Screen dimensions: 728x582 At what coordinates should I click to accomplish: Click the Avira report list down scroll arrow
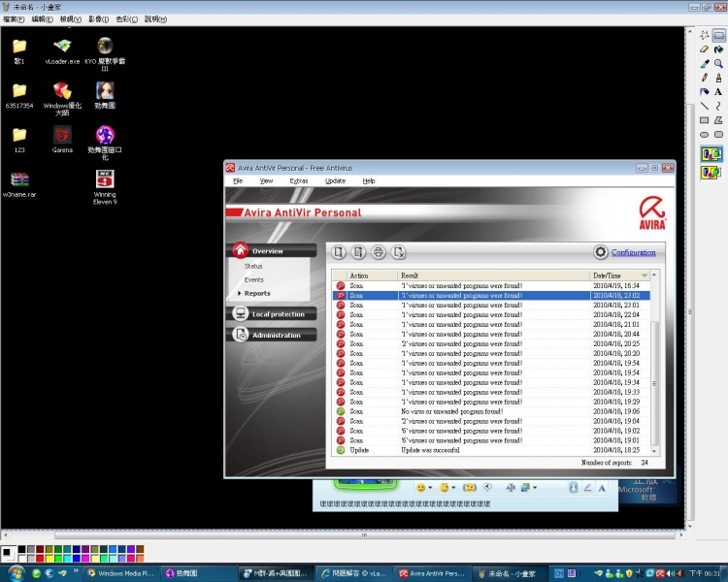(x=654, y=451)
